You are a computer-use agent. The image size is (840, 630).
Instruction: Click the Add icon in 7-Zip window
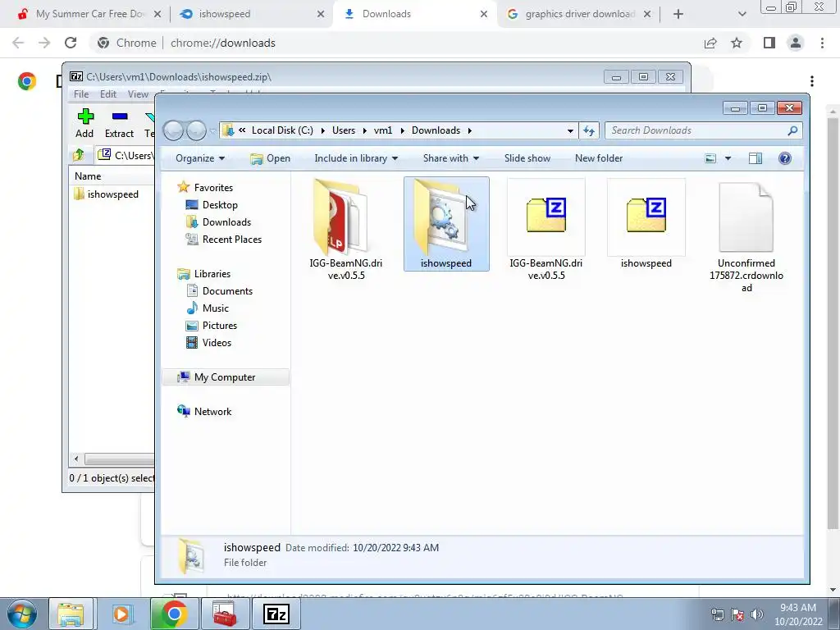[x=84, y=123]
